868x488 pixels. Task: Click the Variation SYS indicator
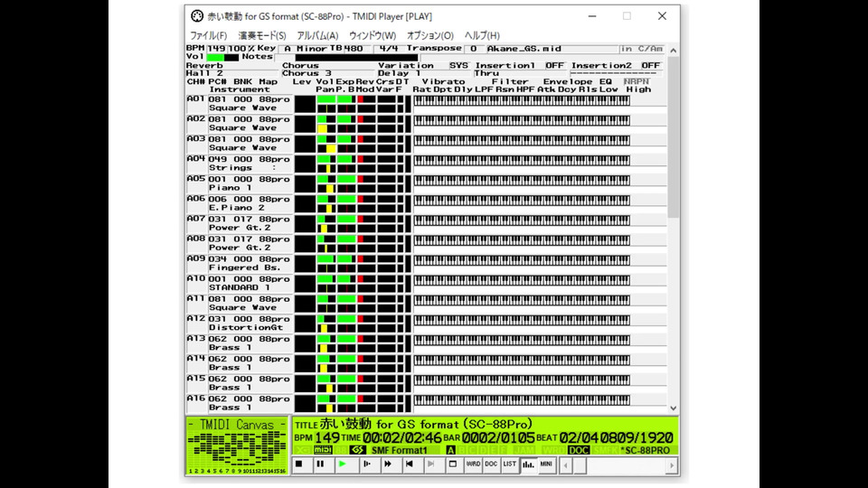pyautogui.click(x=458, y=65)
